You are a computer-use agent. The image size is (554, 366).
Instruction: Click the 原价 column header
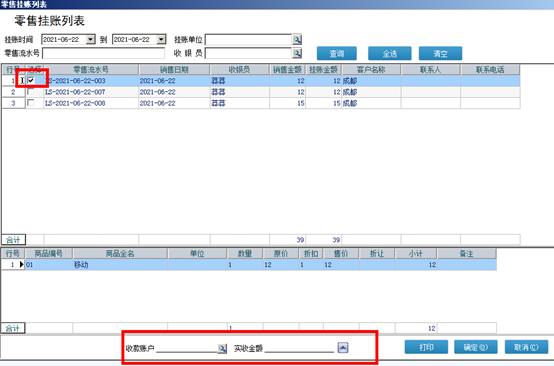(x=281, y=253)
